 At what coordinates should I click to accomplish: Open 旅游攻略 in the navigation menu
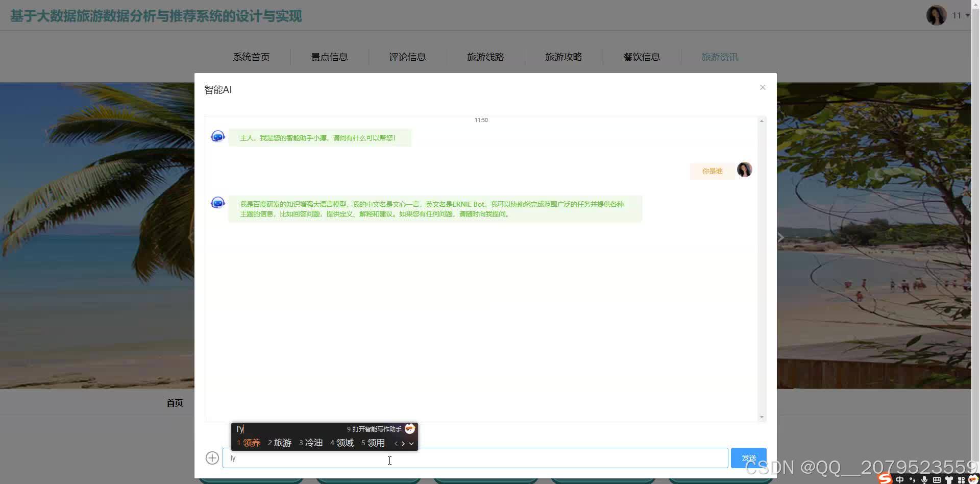tap(563, 57)
